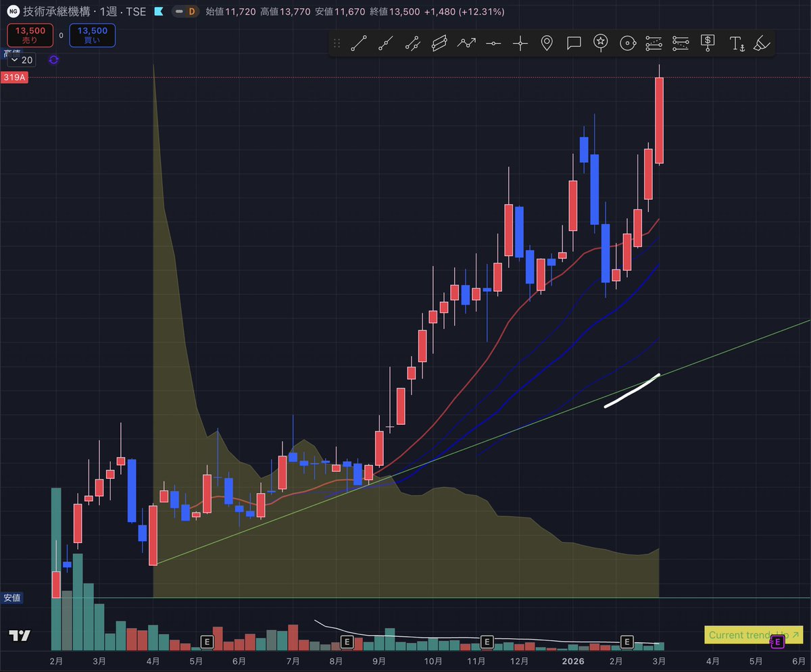The height and width of the screenshot is (672, 811).
Task: Select the dollar price label tool
Action: point(708,44)
